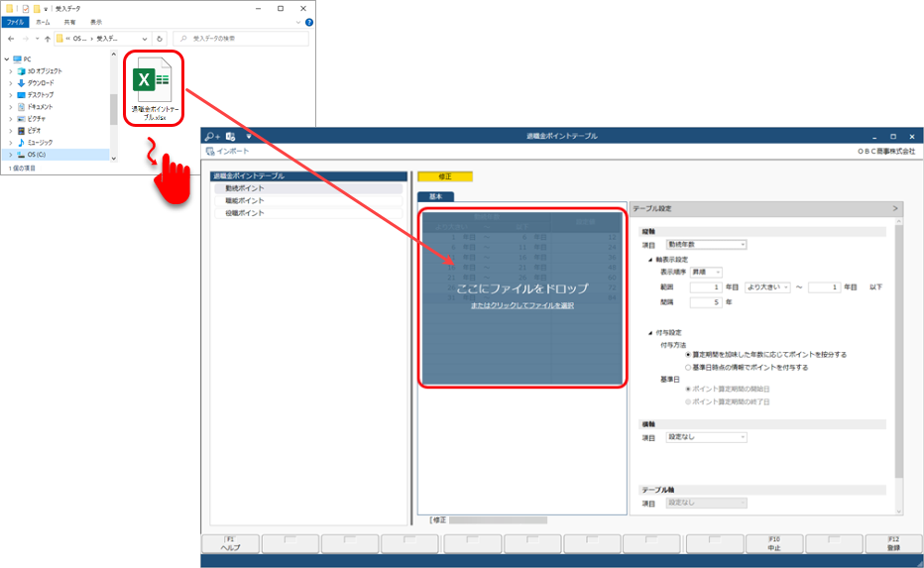Select the ダウンロード folder in sidebar
This screenshot has height=568, width=924.
[x=40, y=82]
